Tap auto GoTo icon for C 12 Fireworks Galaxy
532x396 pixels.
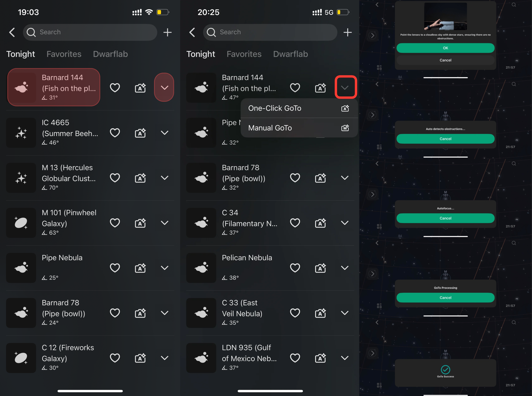140,358
